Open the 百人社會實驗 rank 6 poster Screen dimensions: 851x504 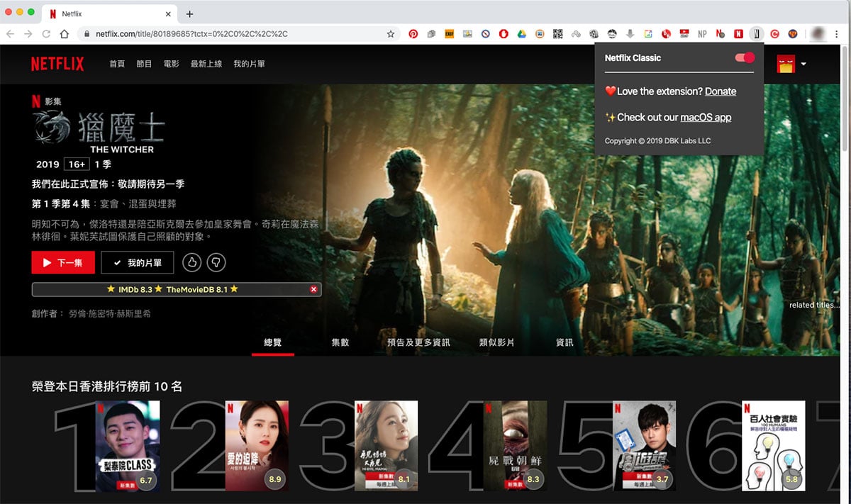pyautogui.click(x=774, y=446)
